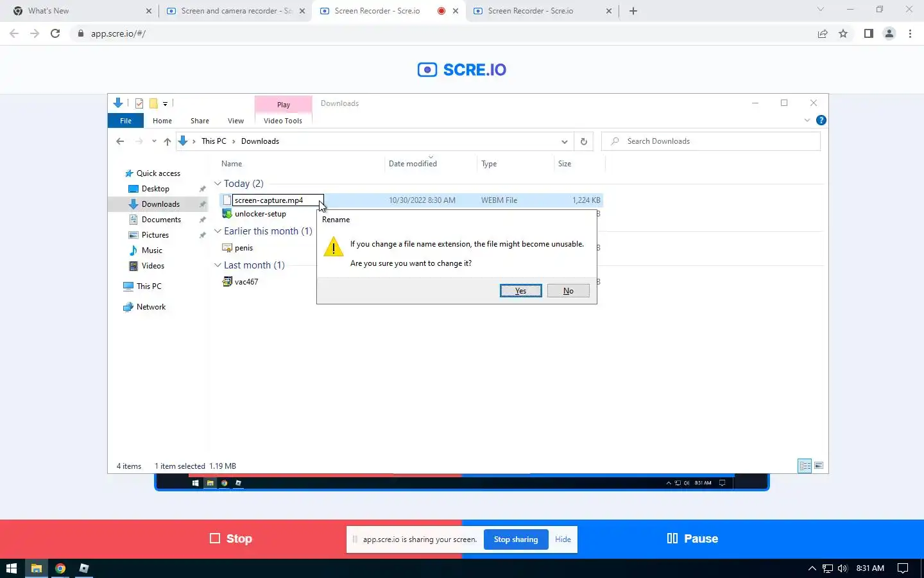Open the Video Tools ribbon tab
This screenshot has height=578, width=924.
pos(283,121)
